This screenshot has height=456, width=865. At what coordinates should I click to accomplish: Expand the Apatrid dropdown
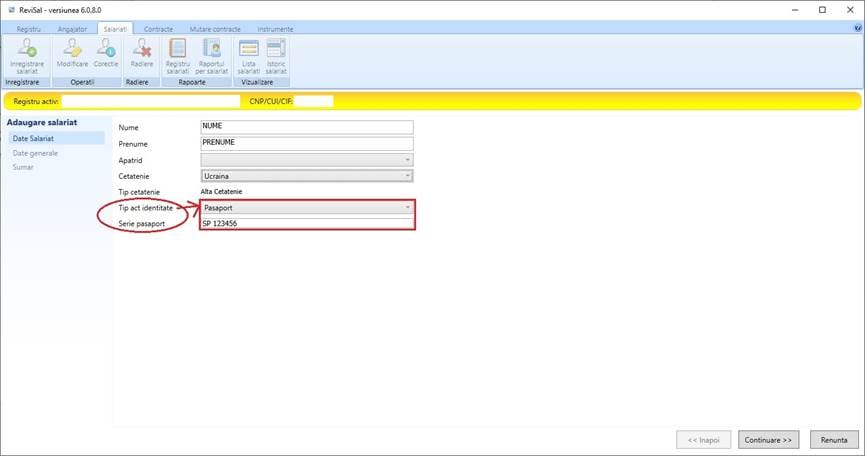(307, 159)
